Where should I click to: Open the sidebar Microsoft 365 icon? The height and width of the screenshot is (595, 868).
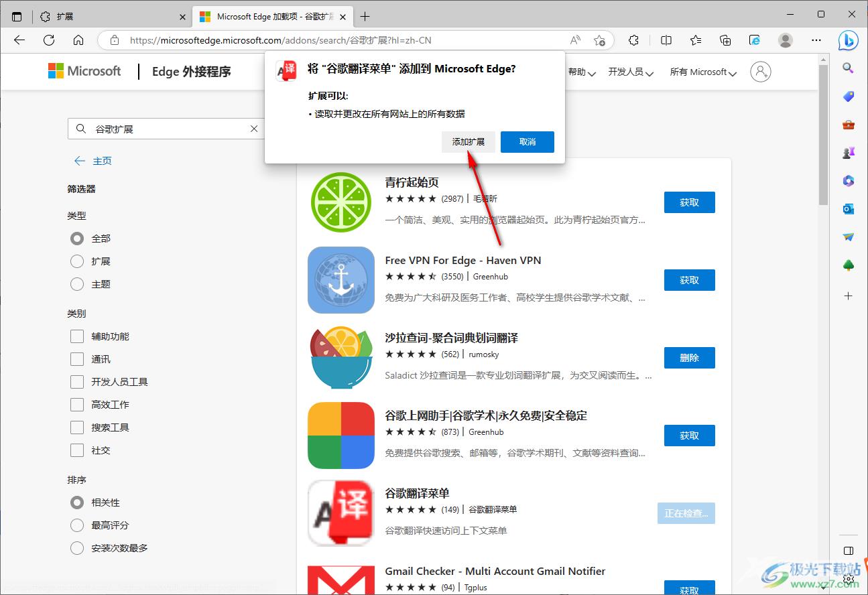pyautogui.click(x=848, y=181)
